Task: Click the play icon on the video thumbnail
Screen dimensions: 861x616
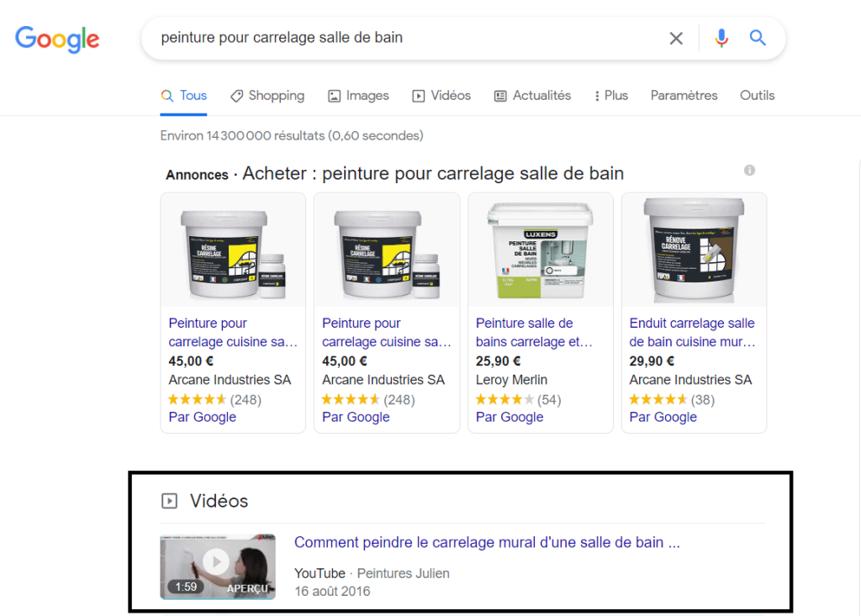Action: pyautogui.click(x=216, y=561)
